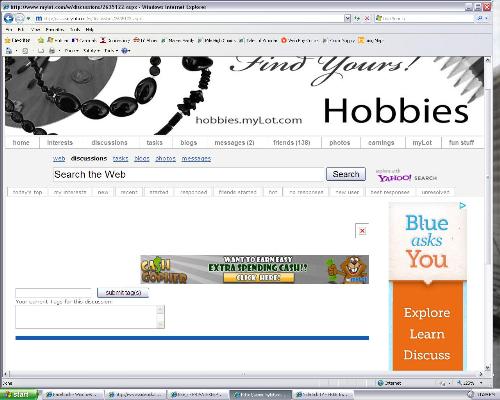Click the IE Back arrow button

coord(9,18)
